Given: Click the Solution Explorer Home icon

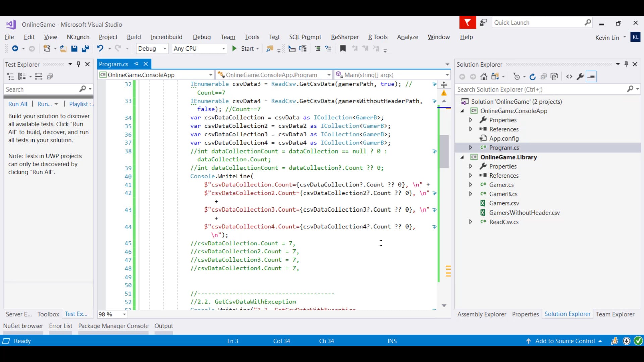Looking at the screenshot, I should click(x=483, y=77).
